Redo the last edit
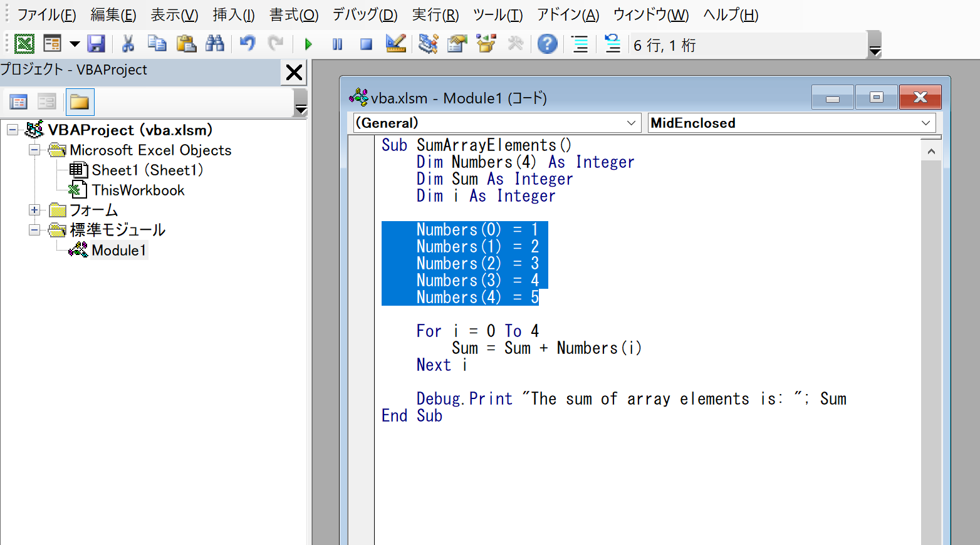 pyautogui.click(x=276, y=44)
